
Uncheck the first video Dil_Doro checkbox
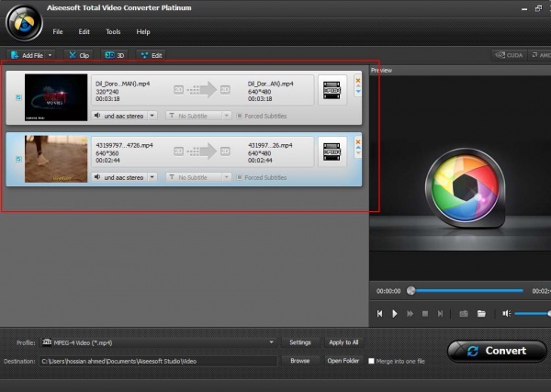pos(18,96)
